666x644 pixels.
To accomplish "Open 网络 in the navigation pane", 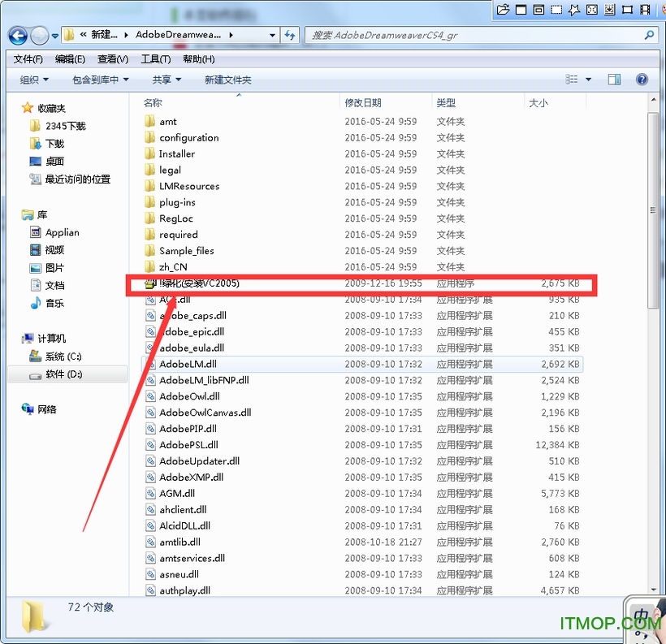I will tap(39, 409).
